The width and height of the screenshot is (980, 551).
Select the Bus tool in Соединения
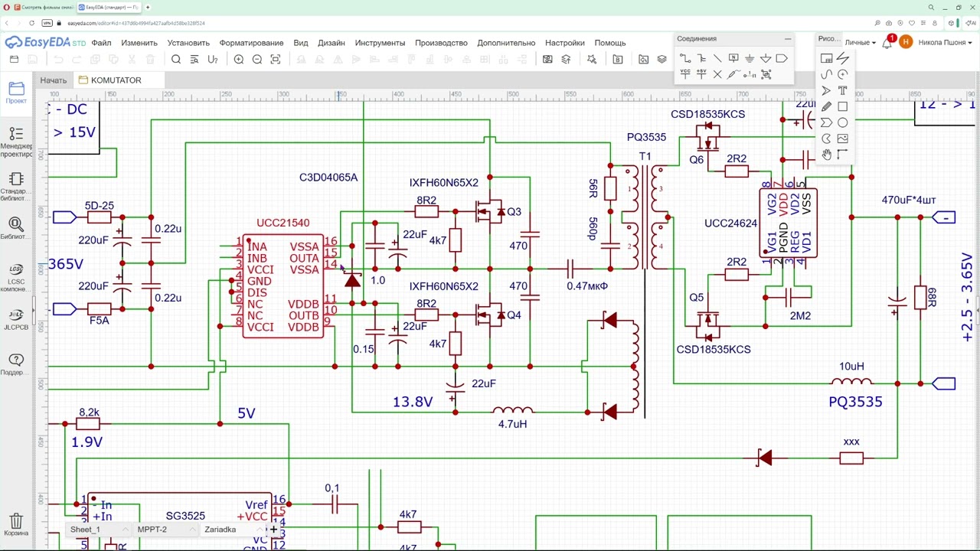[701, 58]
